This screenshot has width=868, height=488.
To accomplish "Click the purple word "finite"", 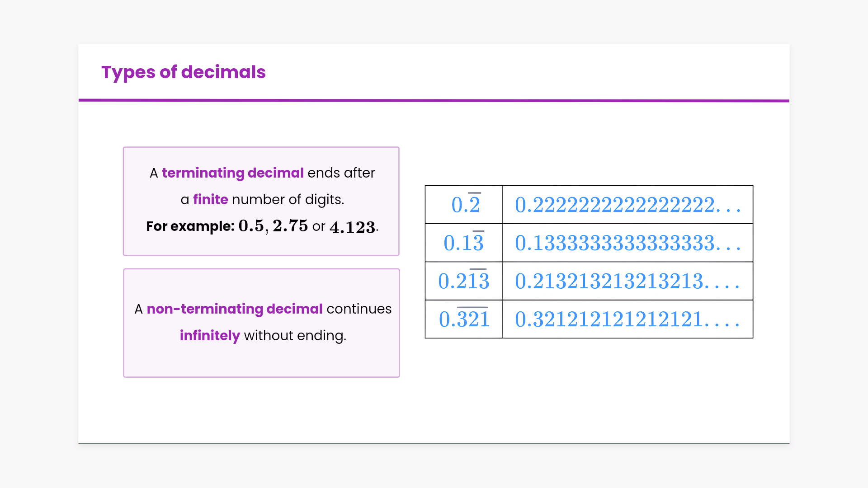I will click(210, 200).
